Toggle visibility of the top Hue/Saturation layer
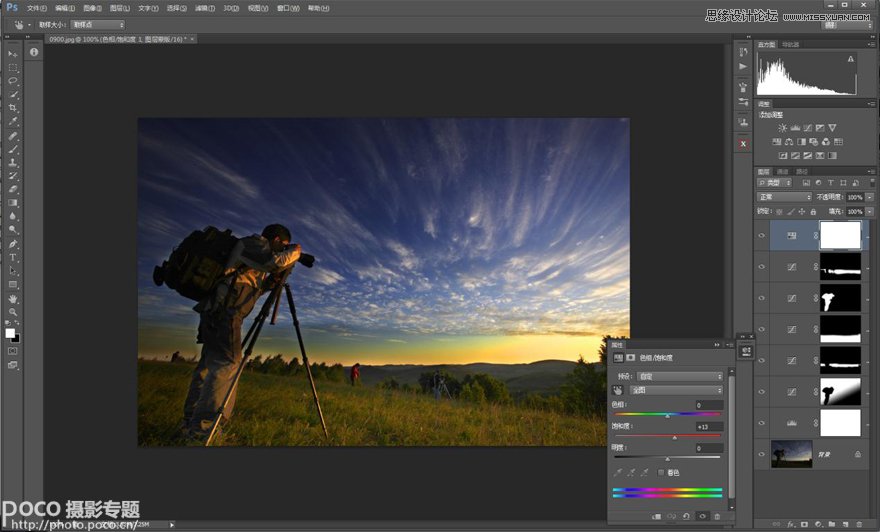This screenshot has height=532, width=880. tap(762, 236)
